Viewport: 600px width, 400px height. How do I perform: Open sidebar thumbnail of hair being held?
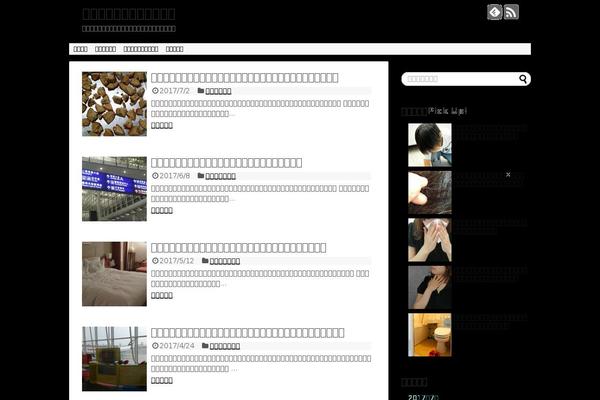[x=430, y=193]
